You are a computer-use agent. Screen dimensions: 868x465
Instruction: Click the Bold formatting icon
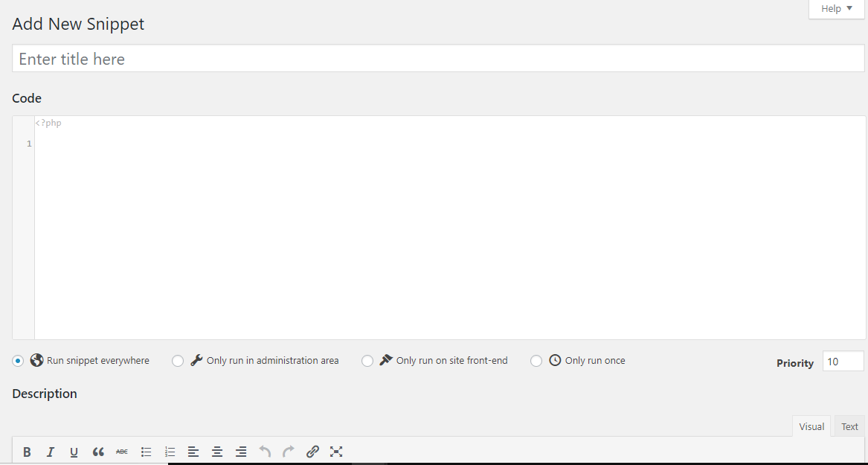click(x=27, y=452)
